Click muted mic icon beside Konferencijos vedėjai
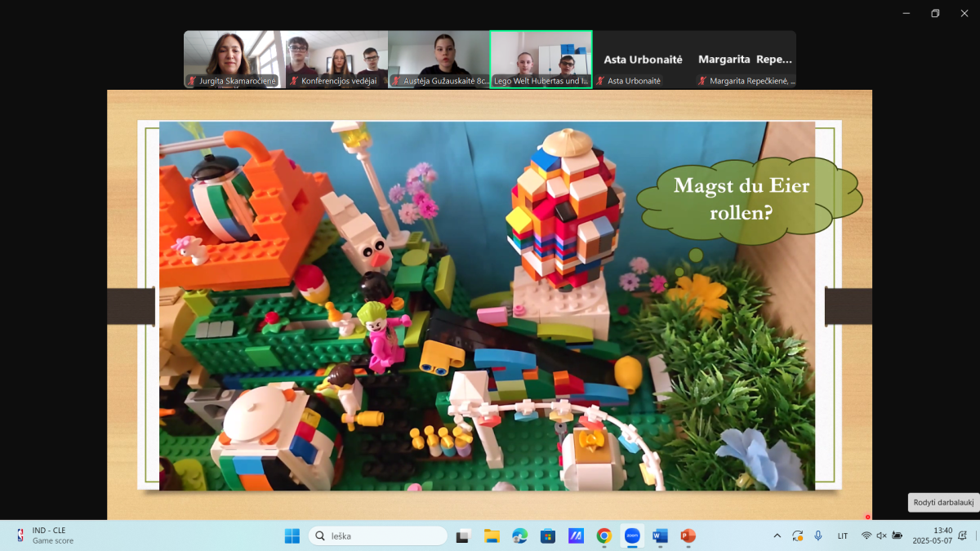Image resolution: width=980 pixels, height=551 pixels. point(295,81)
